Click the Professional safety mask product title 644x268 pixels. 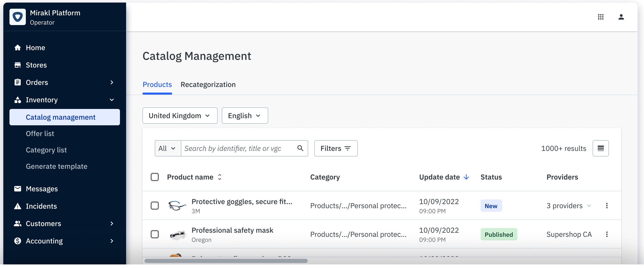tap(232, 230)
